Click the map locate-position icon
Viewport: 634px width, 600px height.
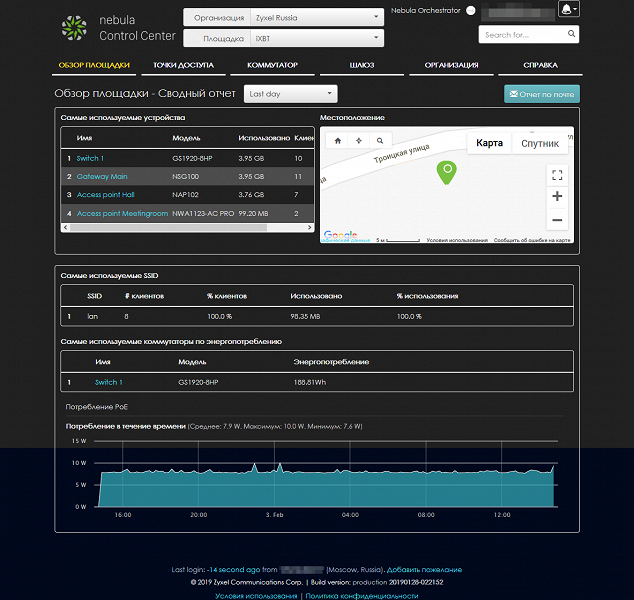[x=359, y=141]
